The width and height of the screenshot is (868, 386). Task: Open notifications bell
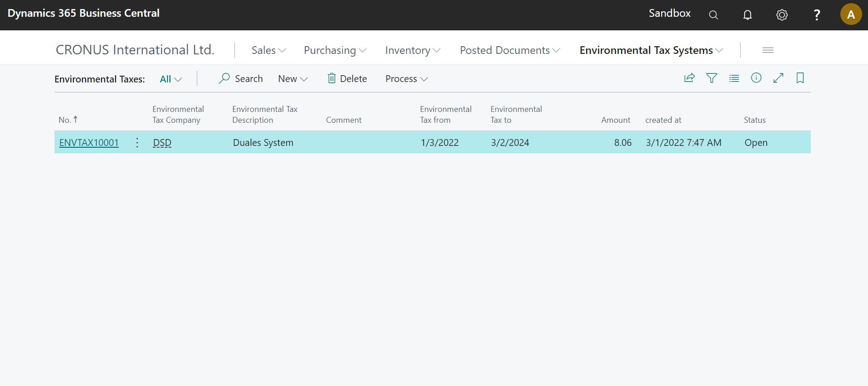pos(747,15)
